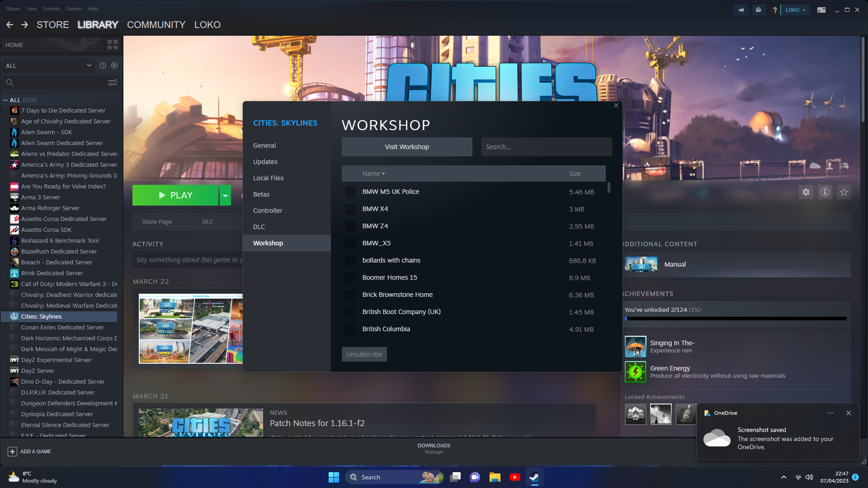This screenshot has width=868, height=488.
Task: Focus the Workshop Search field
Action: pos(547,147)
